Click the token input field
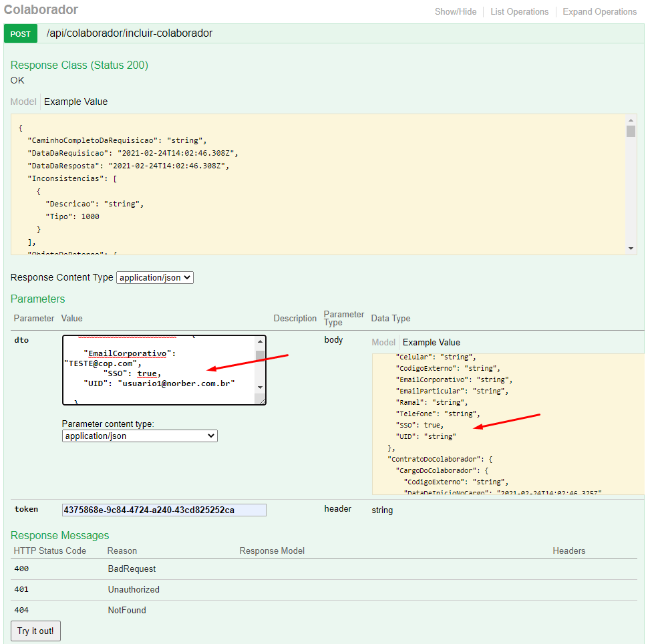The width and height of the screenshot is (656, 644). click(x=164, y=510)
